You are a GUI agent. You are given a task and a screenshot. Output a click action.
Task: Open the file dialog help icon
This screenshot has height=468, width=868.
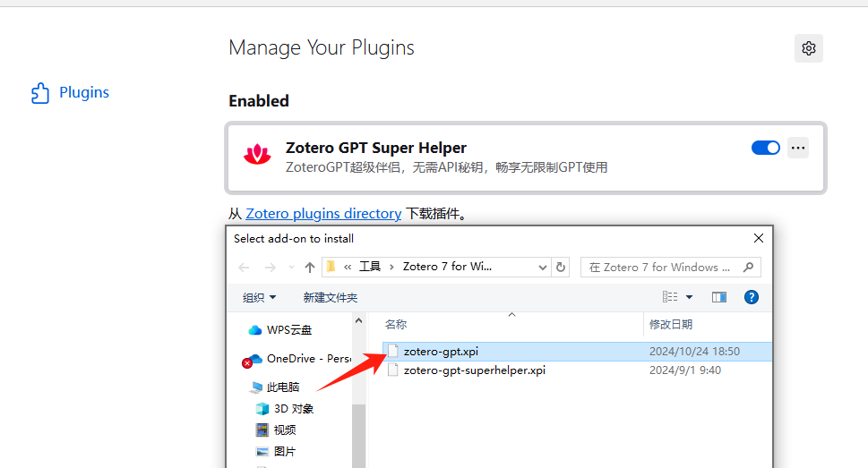(x=752, y=297)
